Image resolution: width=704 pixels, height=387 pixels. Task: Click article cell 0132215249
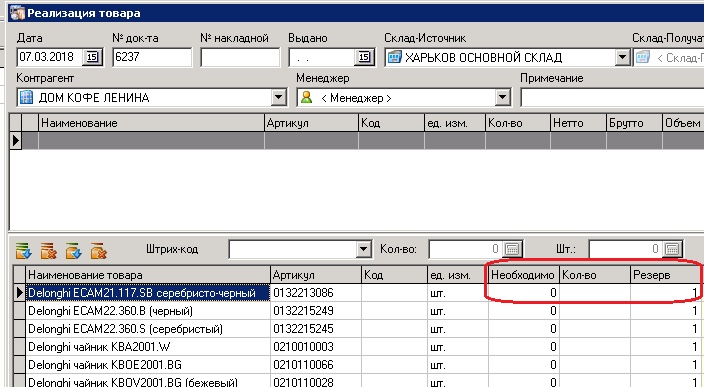point(316,311)
